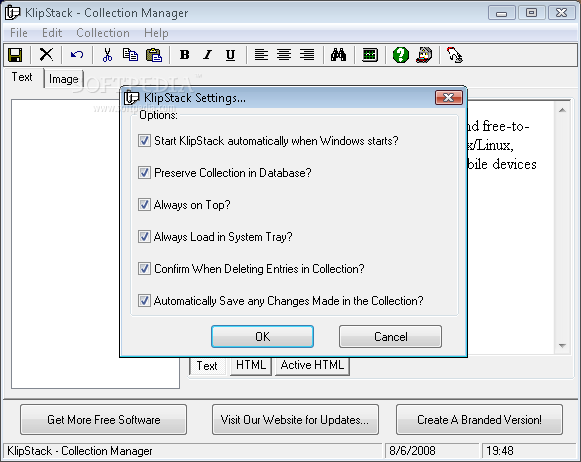
Task: Click the binoculars Find icon
Action: click(x=338, y=55)
